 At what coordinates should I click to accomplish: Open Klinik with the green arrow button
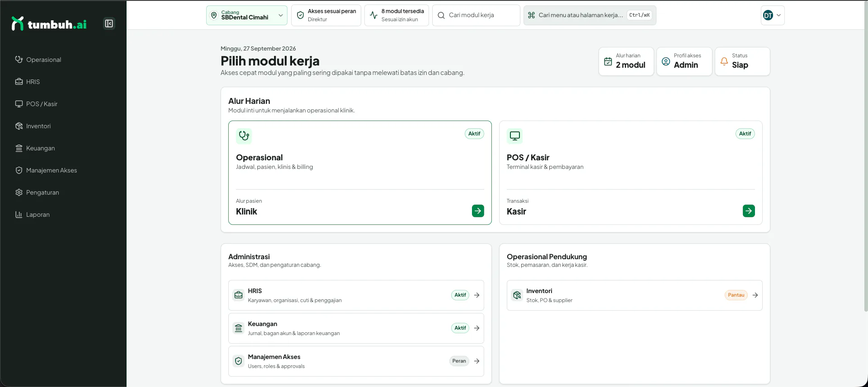[x=478, y=211]
